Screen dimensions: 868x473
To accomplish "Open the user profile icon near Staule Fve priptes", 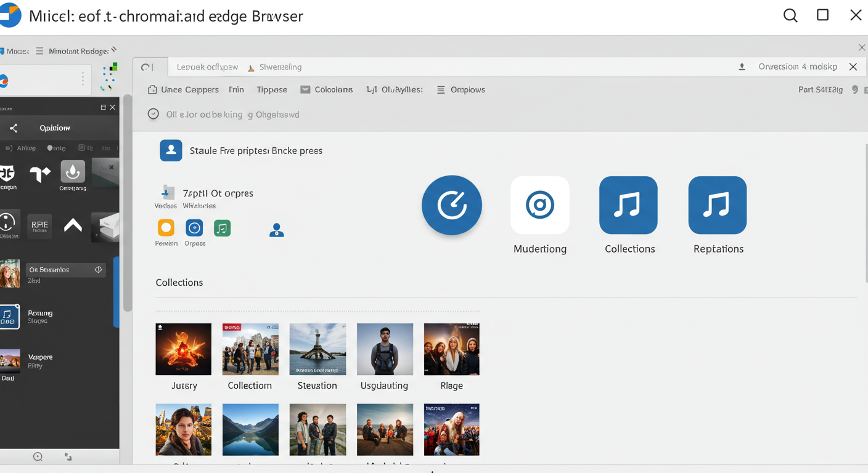I will pyautogui.click(x=171, y=150).
